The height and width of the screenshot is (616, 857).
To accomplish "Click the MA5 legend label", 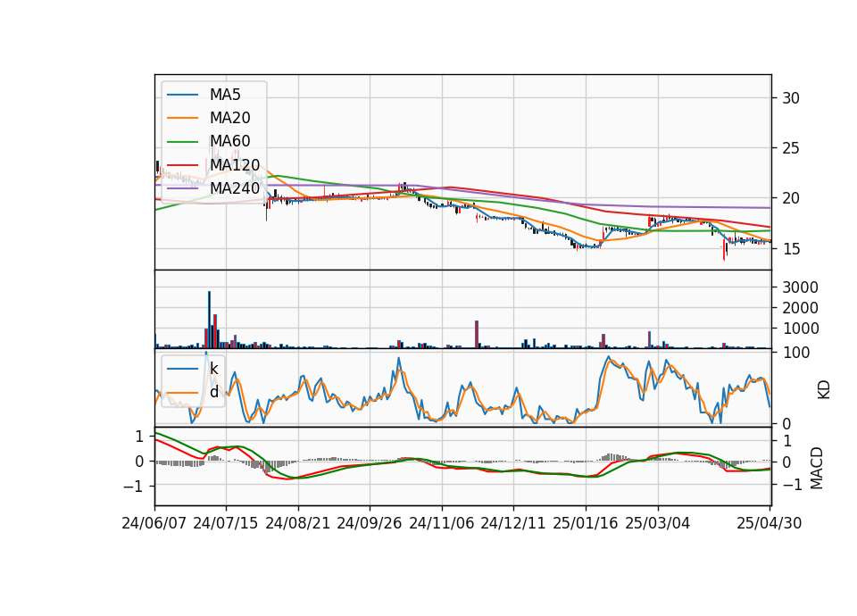I will (225, 95).
